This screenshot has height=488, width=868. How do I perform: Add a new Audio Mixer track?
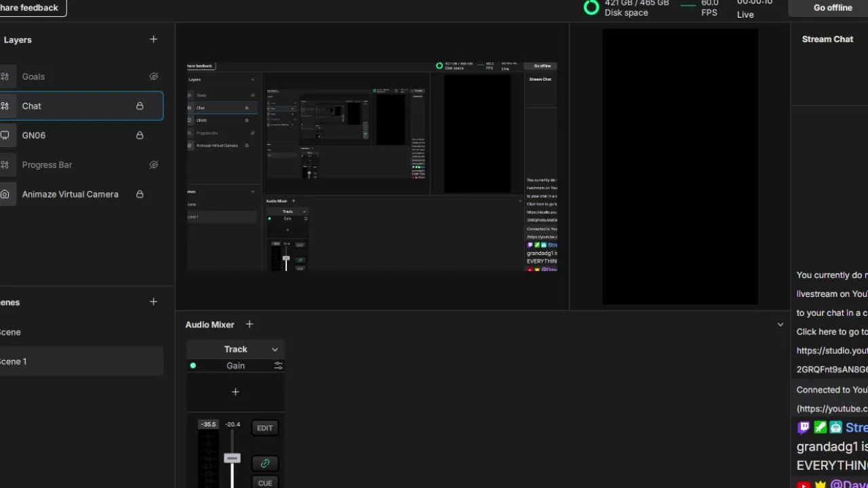click(x=249, y=324)
